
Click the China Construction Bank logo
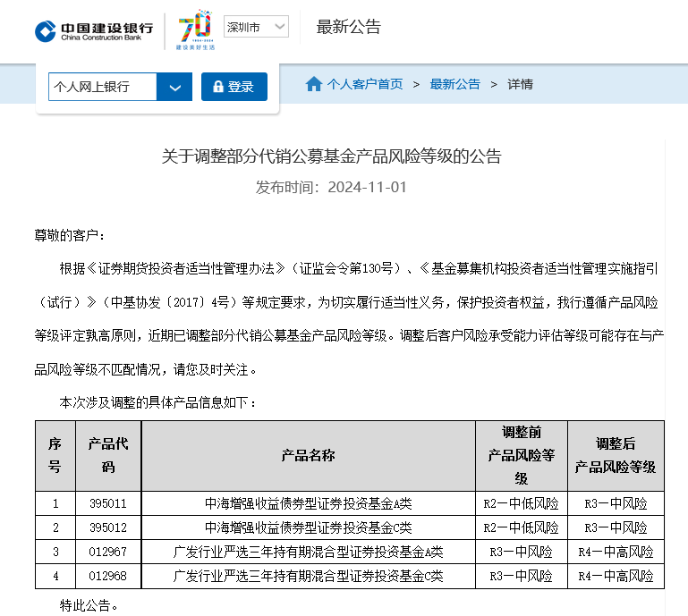[94, 31]
